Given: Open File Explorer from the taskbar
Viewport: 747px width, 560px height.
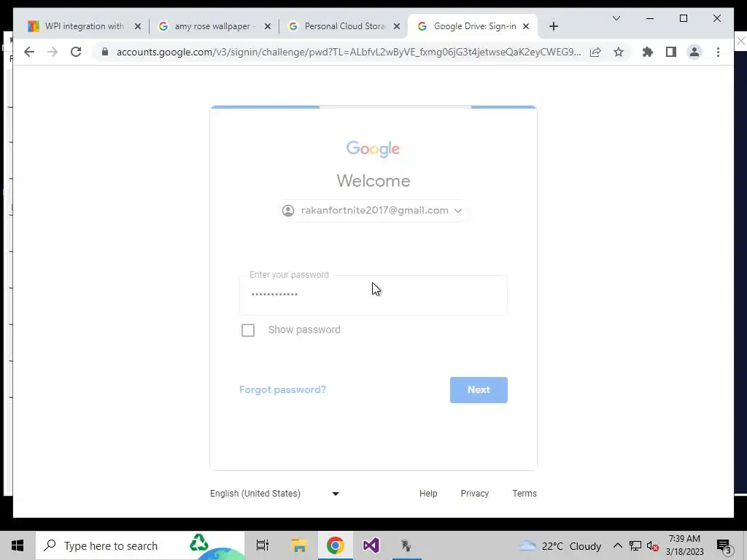Looking at the screenshot, I should [299, 545].
